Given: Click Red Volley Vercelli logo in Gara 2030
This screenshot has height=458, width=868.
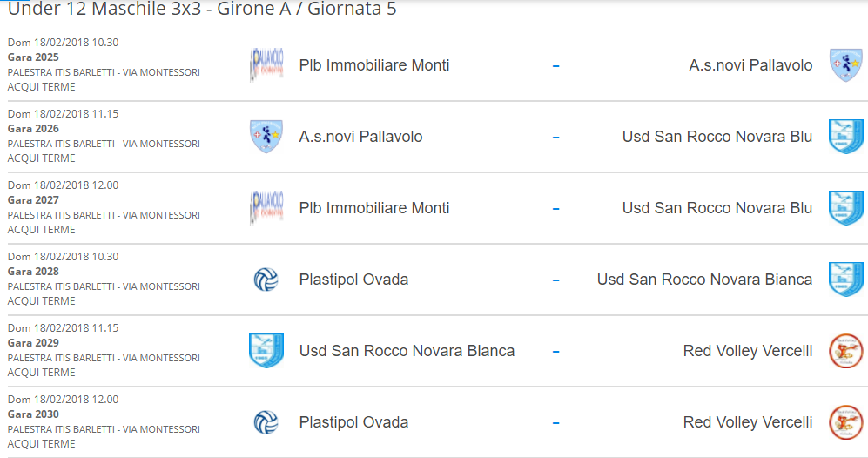Looking at the screenshot, I should pyautogui.click(x=846, y=422).
